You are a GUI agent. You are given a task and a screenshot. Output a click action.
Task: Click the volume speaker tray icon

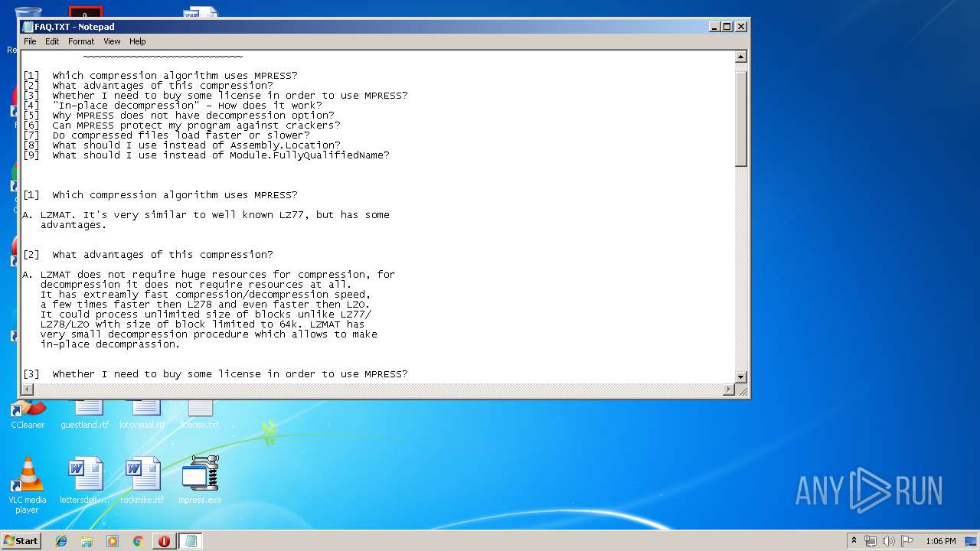click(x=889, y=541)
